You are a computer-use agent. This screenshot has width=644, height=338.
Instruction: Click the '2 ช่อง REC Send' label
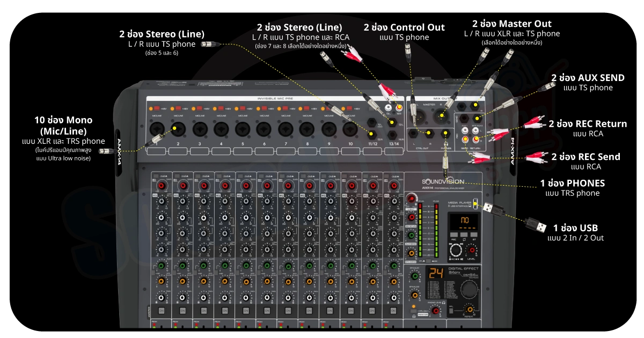coord(586,157)
